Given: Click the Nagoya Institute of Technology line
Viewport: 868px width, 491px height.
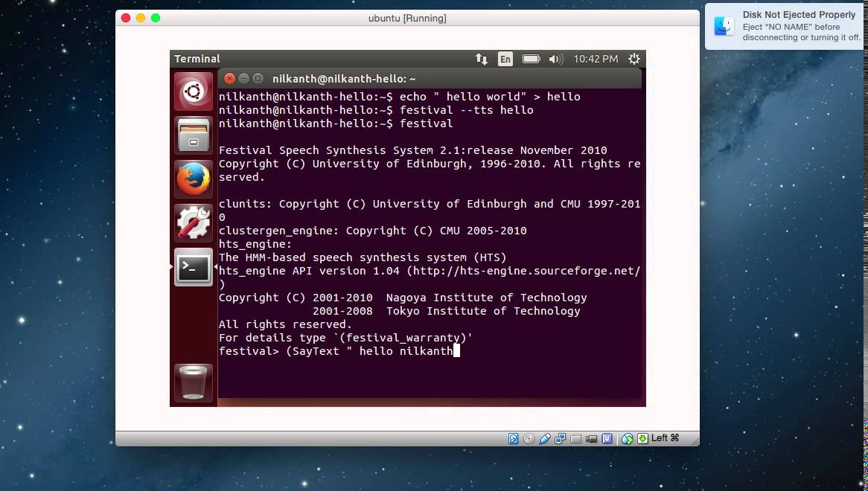Looking at the screenshot, I should pyautogui.click(x=403, y=298).
